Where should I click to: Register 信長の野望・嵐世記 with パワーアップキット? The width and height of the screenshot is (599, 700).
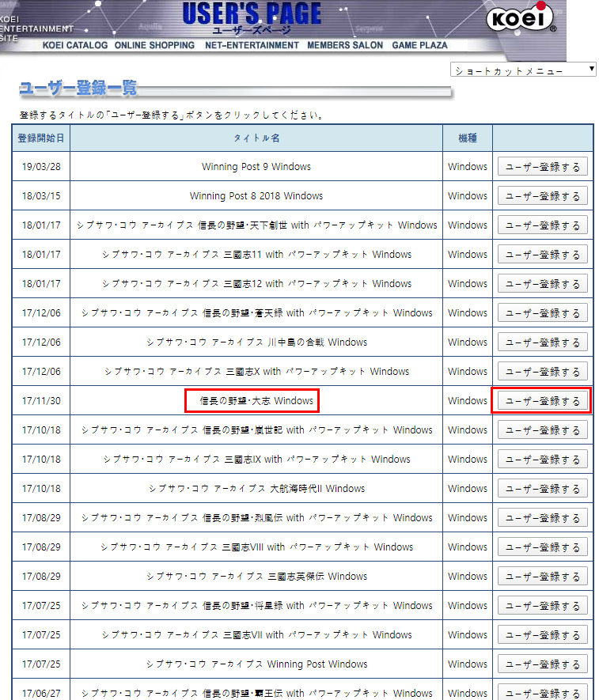click(x=543, y=430)
